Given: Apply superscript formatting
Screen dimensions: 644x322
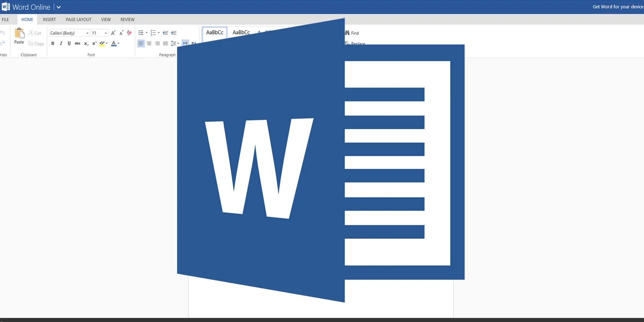Looking at the screenshot, I should point(94,44).
